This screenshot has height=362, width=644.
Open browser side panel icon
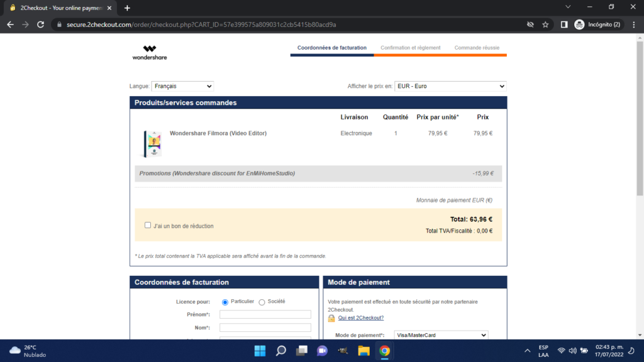point(564,25)
